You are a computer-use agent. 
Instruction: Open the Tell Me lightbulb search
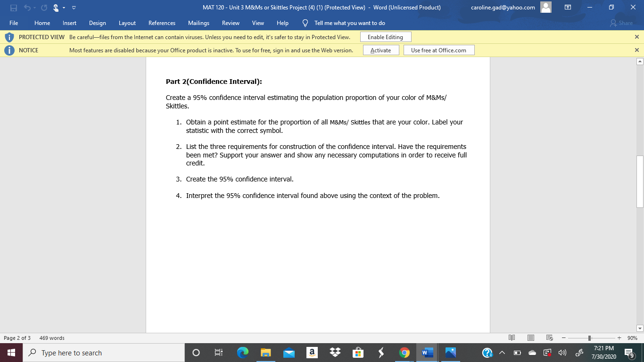point(305,23)
